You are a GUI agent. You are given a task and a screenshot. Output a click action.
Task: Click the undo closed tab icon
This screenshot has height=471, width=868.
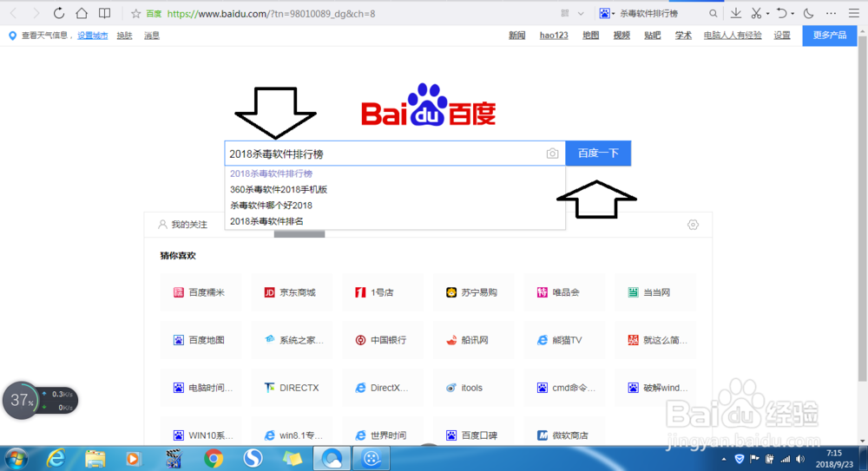pyautogui.click(x=782, y=13)
